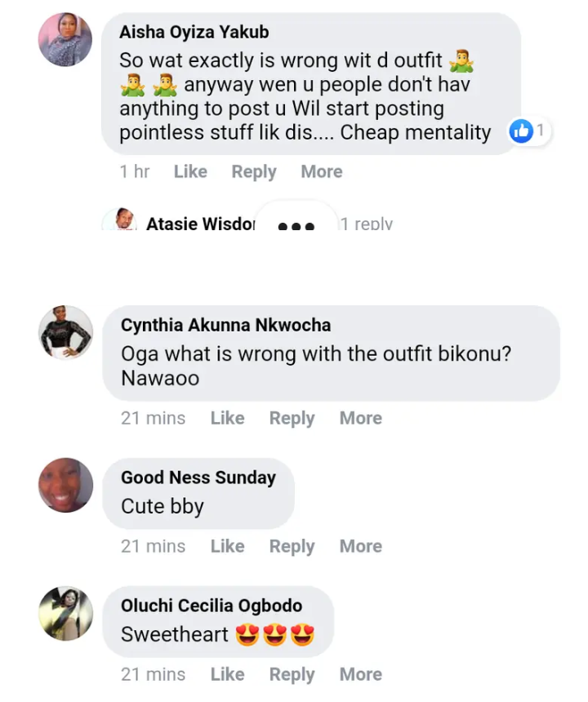The height and width of the screenshot is (702, 588).
Task: Like Cynthia Akunna Nkwocha's comment
Action: tap(228, 418)
